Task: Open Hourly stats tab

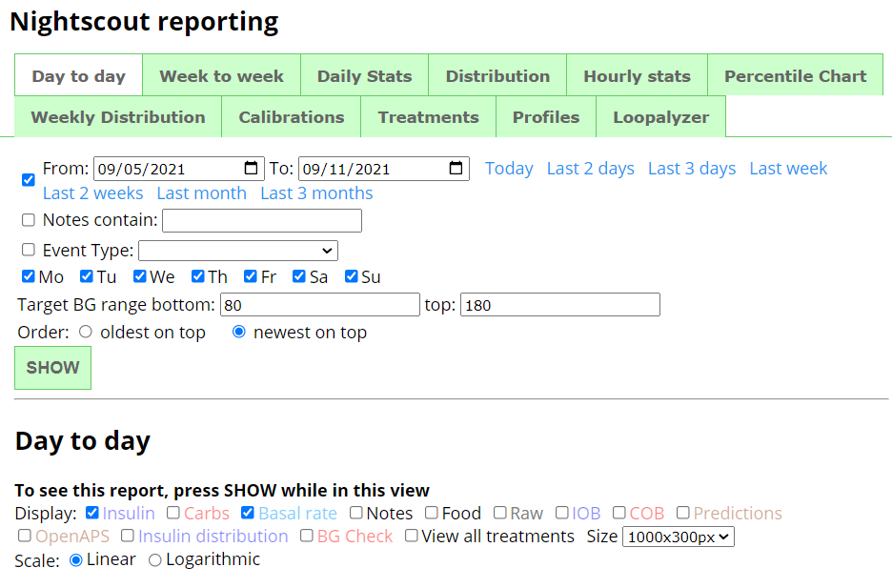Action: (638, 75)
